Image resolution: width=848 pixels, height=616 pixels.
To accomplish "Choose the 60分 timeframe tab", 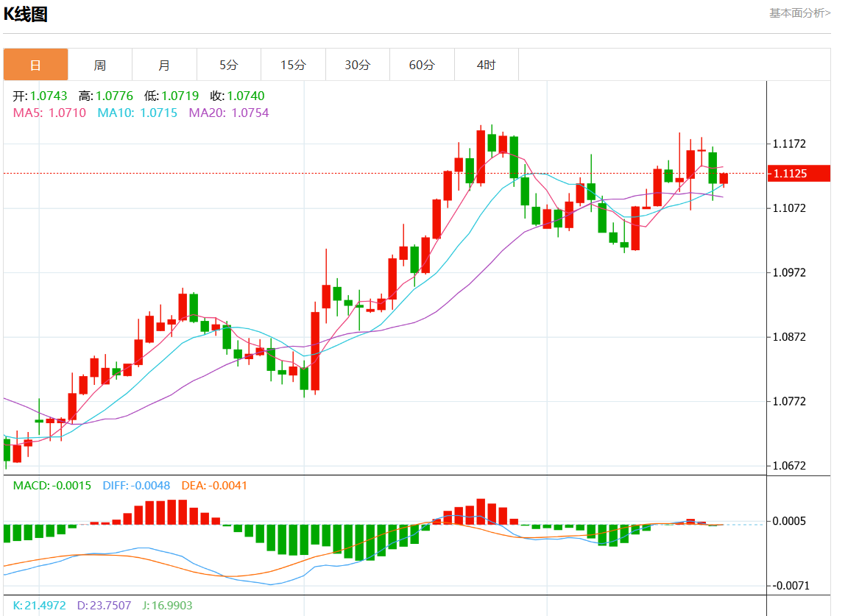I will coord(422,65).
